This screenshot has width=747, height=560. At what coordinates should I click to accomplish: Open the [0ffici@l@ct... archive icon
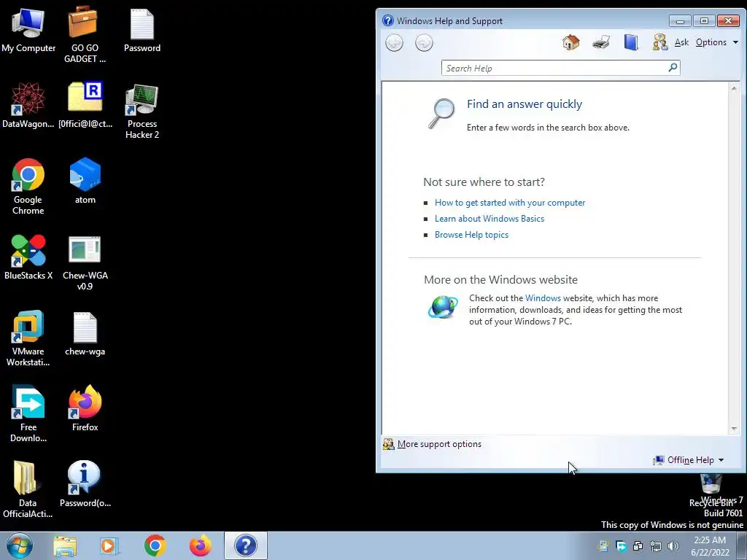pyautogui.click(x=85, y=105)
